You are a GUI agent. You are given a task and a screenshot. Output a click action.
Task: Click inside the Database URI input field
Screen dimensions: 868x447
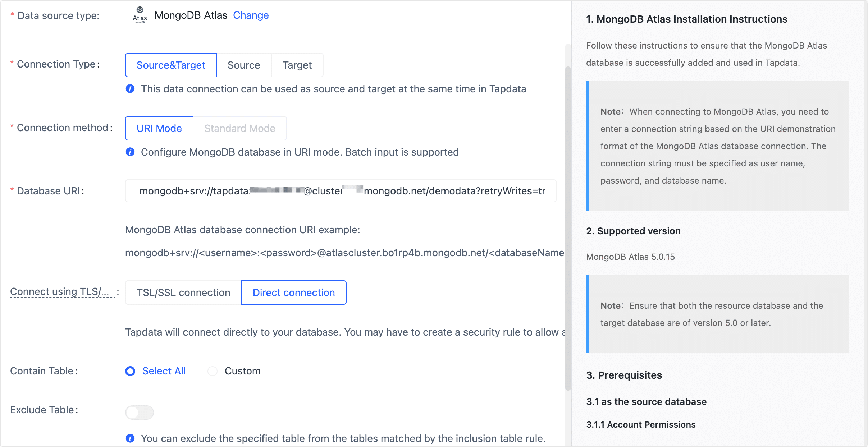[341, 191]
